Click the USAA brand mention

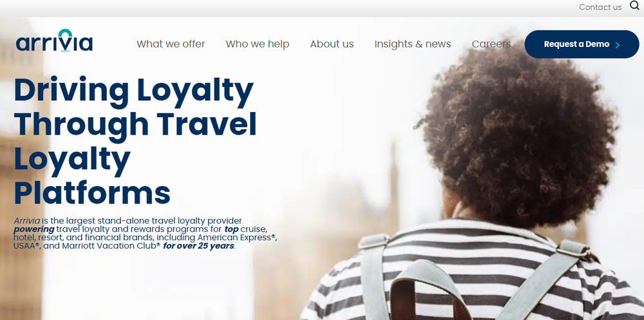(26, 246)
